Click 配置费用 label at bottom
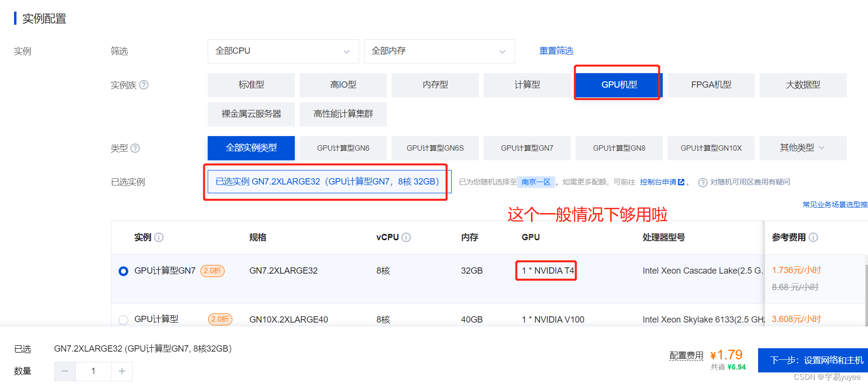 click(x=686, y=356)
